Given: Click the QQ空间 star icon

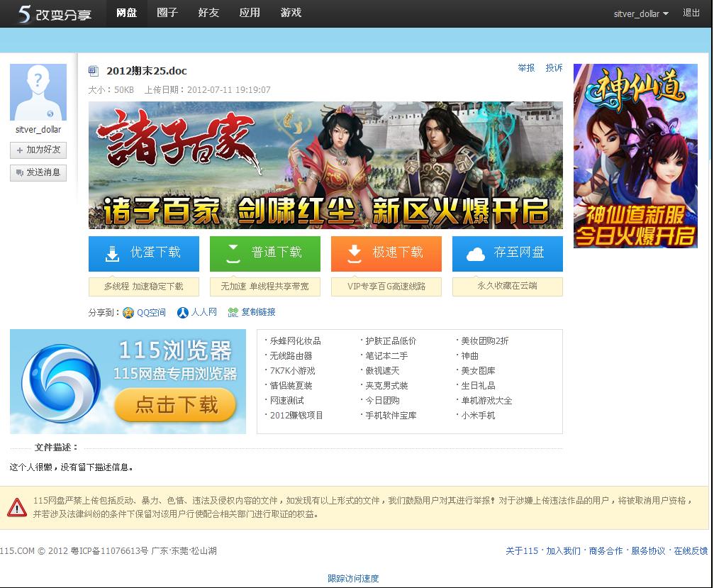Looking at the screenshot, I should (128, 313).
